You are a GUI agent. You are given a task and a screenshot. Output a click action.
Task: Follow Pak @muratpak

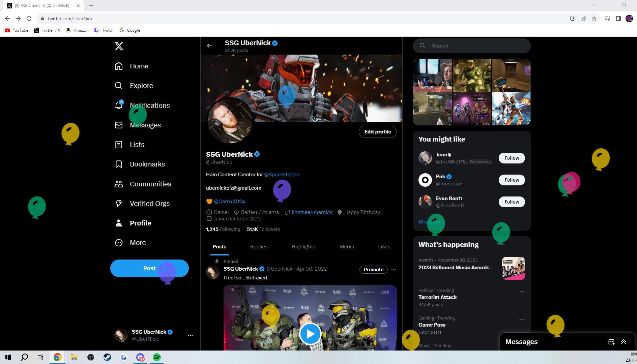(x=512, y=180)
